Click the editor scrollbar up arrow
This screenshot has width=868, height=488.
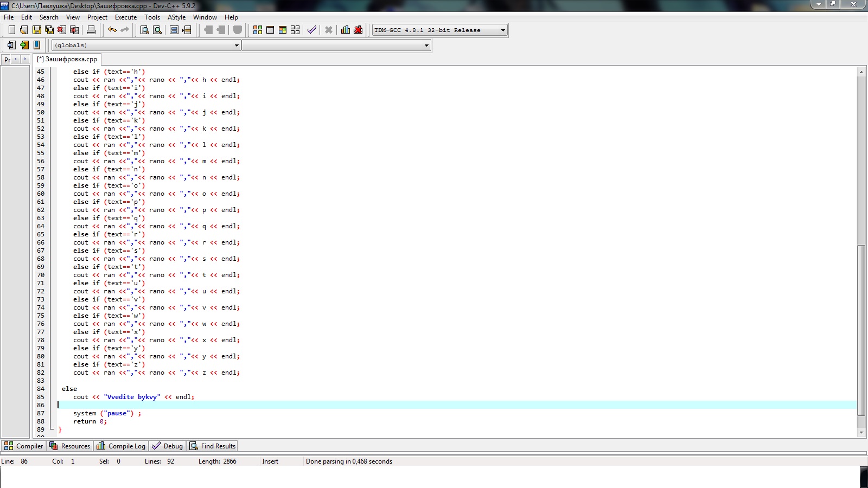pyautogui.click(x=861, y=72)
